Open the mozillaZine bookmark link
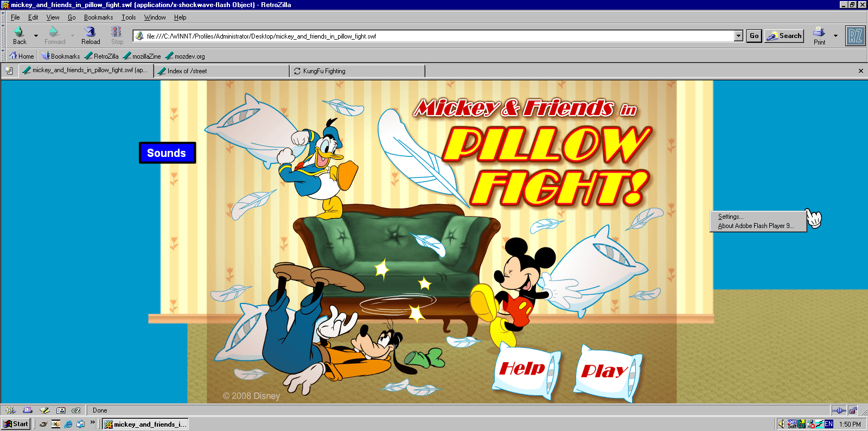 [142, 56]
